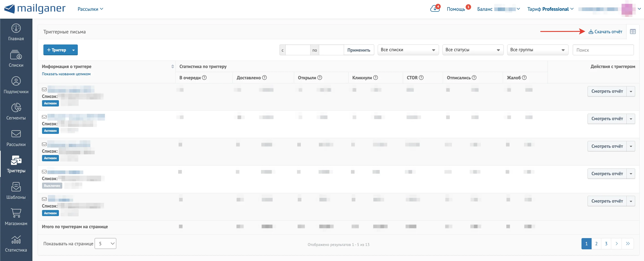Switch table layout via grid view icon

[x=633, y=32]
